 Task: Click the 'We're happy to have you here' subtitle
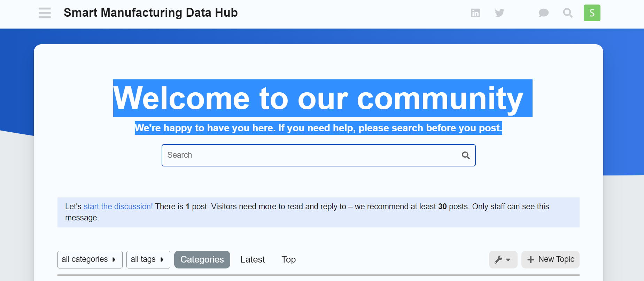(x=318, y=128)
